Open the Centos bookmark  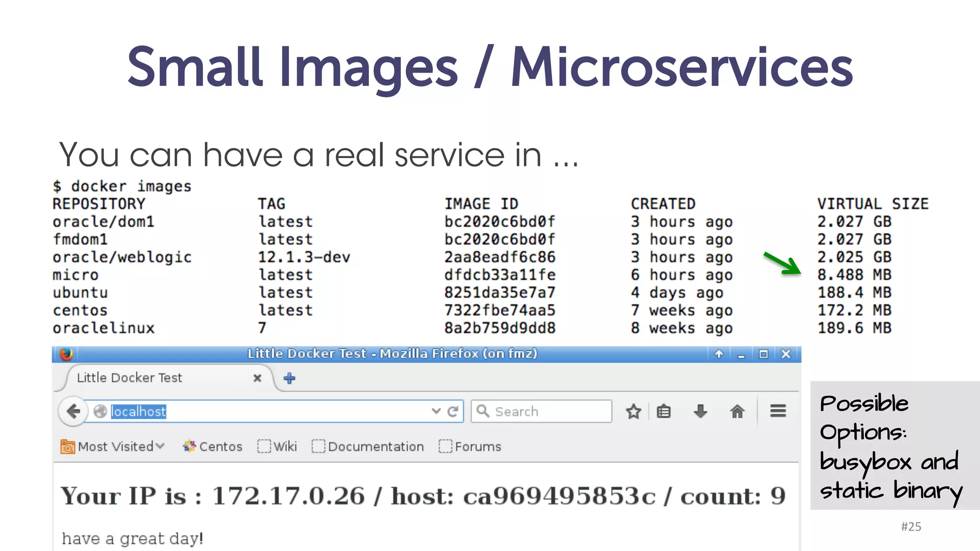(212, 446)
